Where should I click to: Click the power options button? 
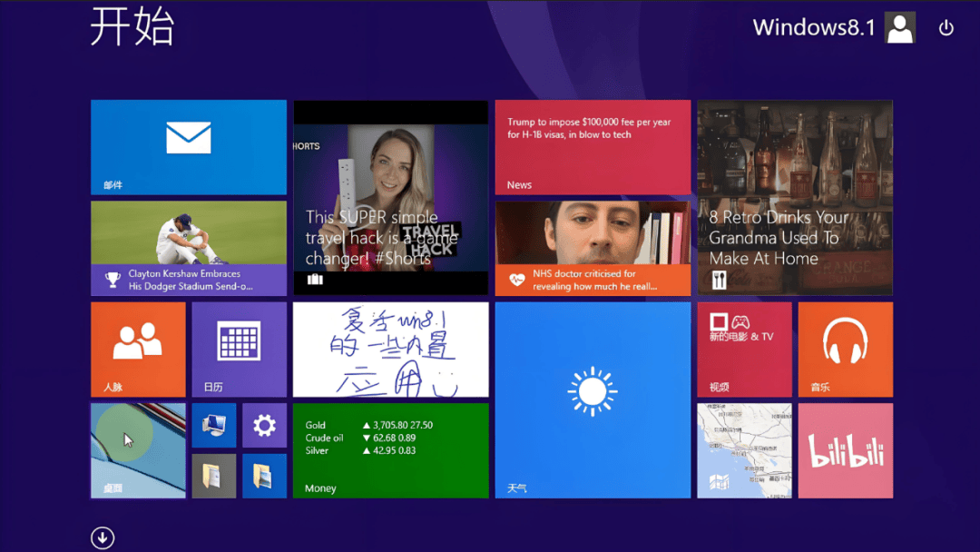click(946, 27)
